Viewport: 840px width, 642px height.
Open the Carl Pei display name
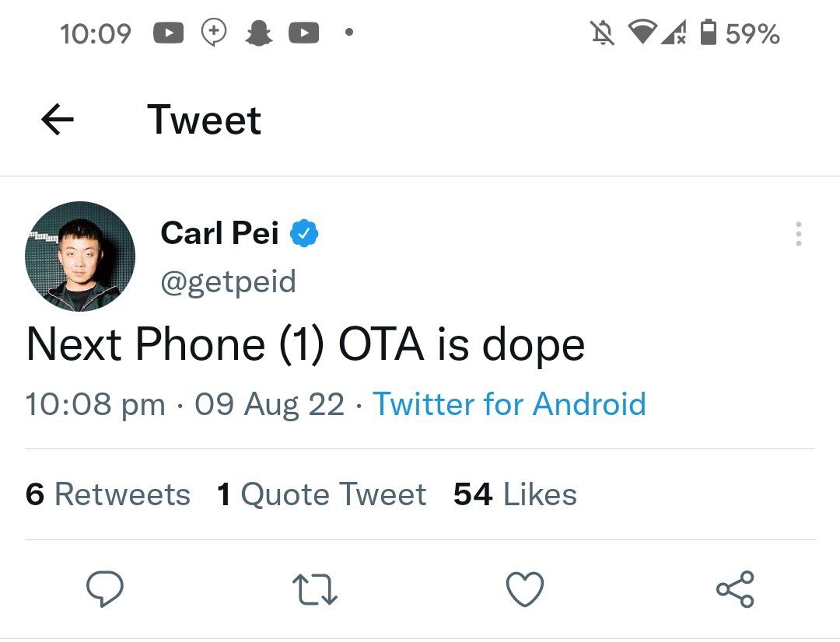coord(219,232)
